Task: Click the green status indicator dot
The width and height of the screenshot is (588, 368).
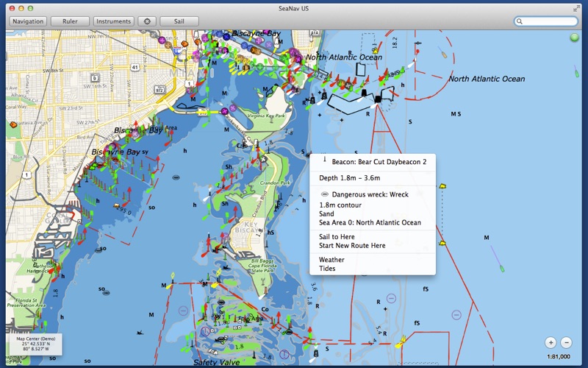Action: 574,38
